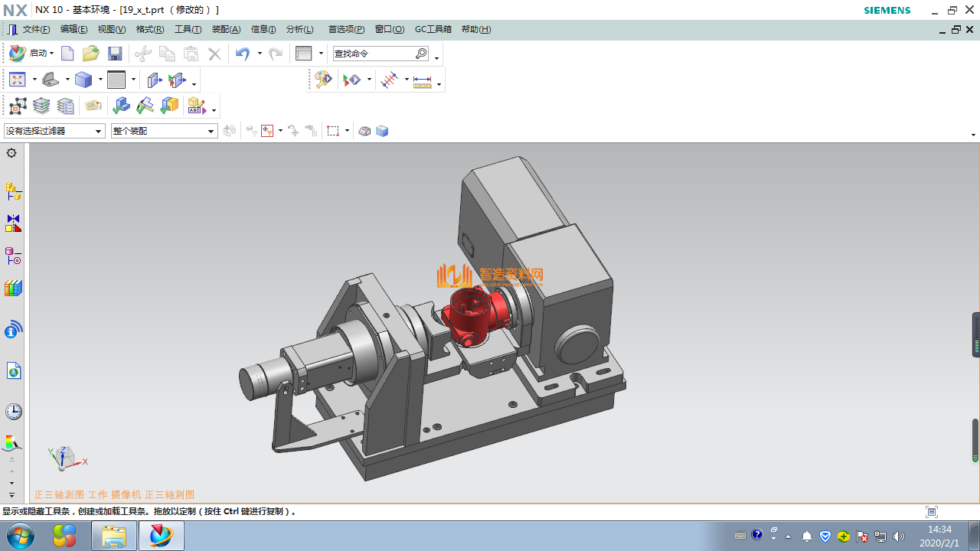Open the 没有选择过滤器 selection filter dropdown
The width and height of the screenshot is (980, 551).
[54, 131]
